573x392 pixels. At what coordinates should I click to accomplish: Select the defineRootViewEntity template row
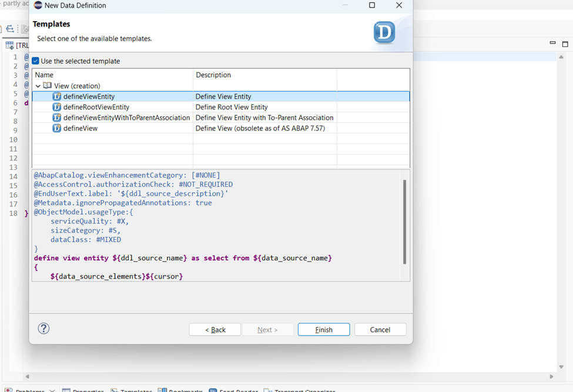(x=96, y=107)
